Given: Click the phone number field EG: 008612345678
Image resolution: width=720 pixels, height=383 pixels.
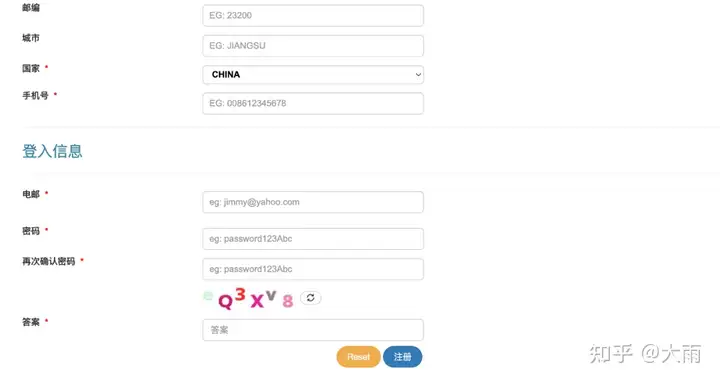Looking at the screenshot, I should [313, 103].
